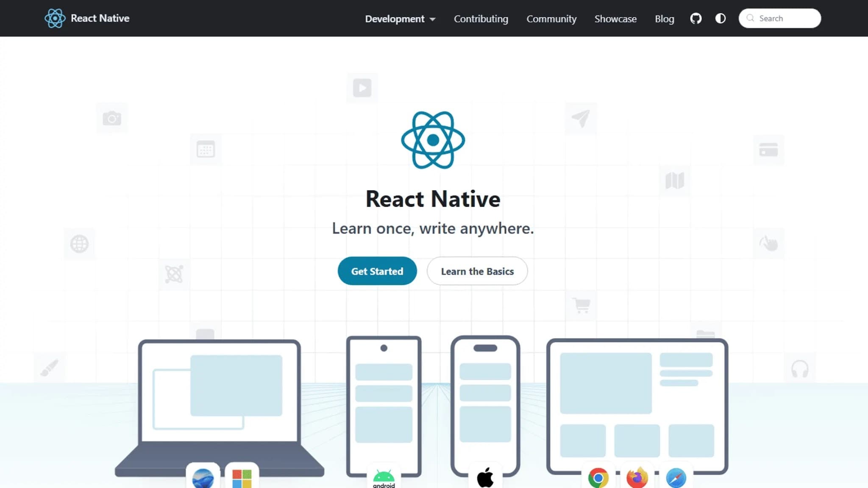Viewport: 868px width, 488px height.
Task: Open the GitHub repository icon
Action: pyautogui.click(x=696, y=18)
